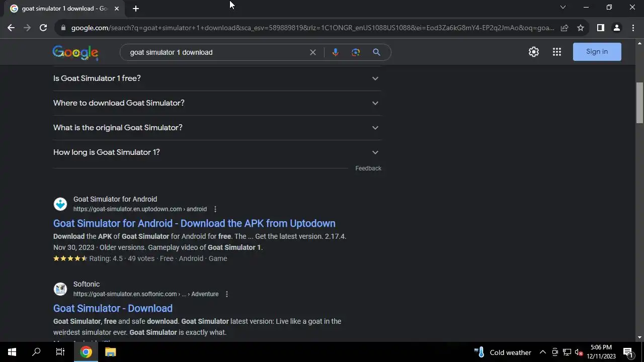View site information lock icon

point(63,28)
